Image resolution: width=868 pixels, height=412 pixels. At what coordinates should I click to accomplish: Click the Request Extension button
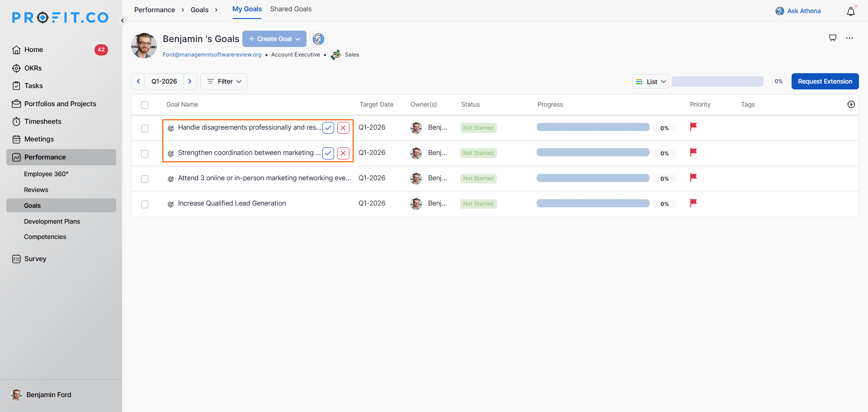pos(825,81)
